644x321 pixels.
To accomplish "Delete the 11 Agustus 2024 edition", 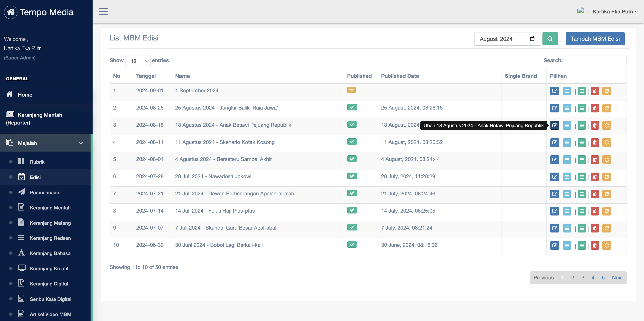I will coord(595,142).
